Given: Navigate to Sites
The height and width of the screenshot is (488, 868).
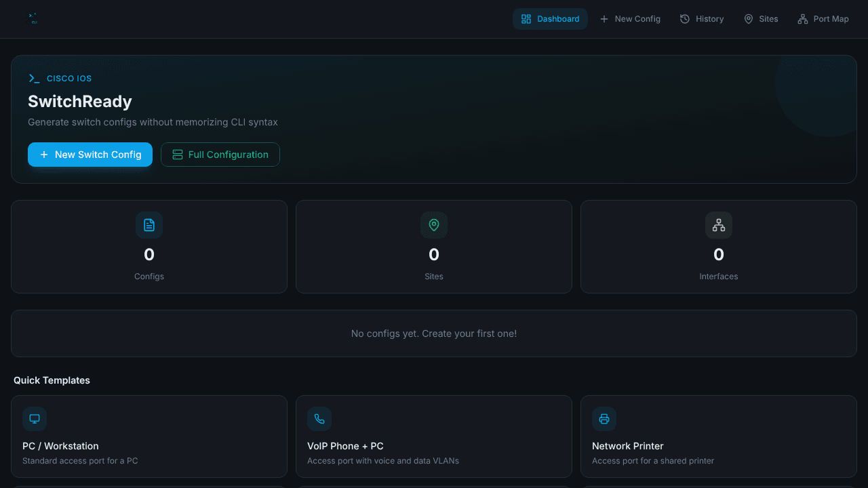Looking at the screenshot, I should 761,19.
